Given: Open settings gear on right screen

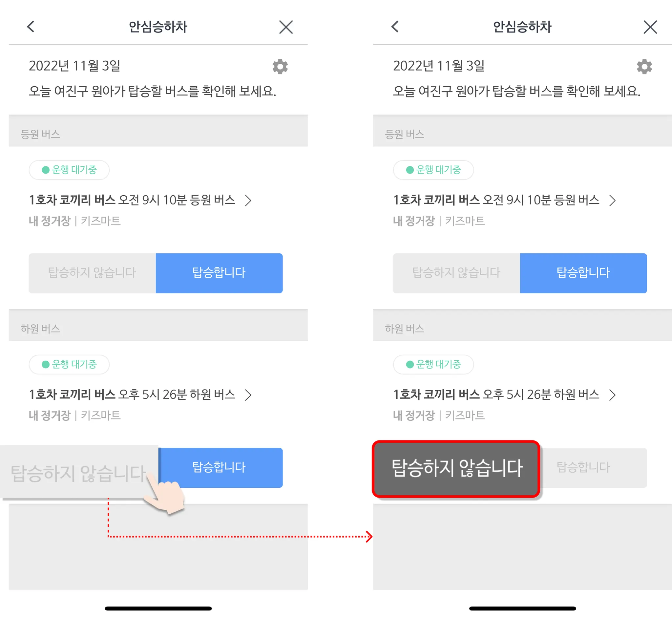Looking at the screenshot, I should click(x=644, y=67).
